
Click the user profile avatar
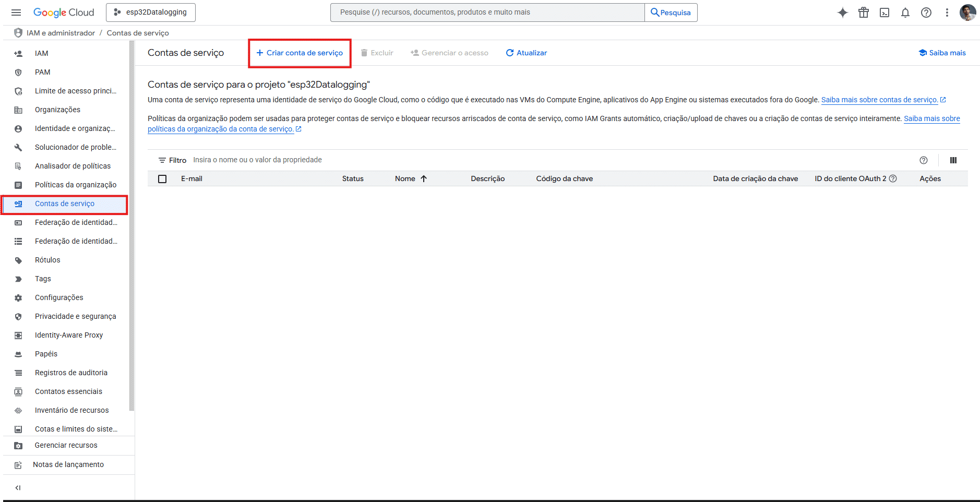click(967, 13)
